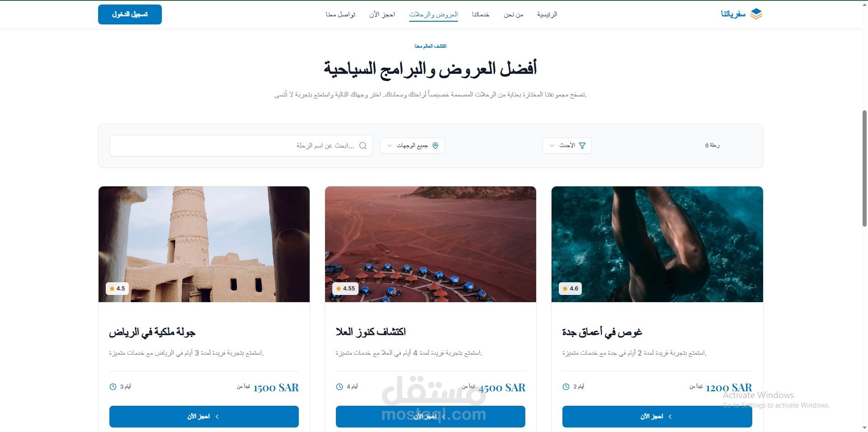Go to خدماتنا in the navigation bar
The image size is (868, 432).
coord(481,14)
